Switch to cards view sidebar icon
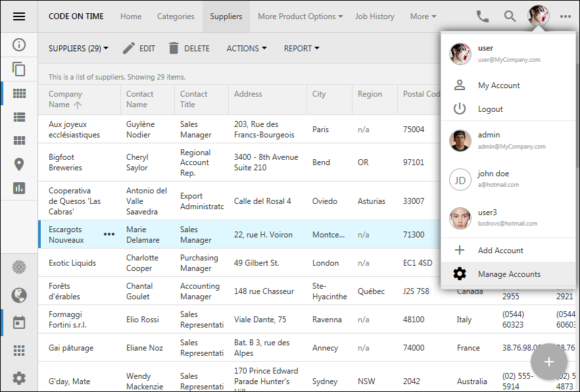 19,141
